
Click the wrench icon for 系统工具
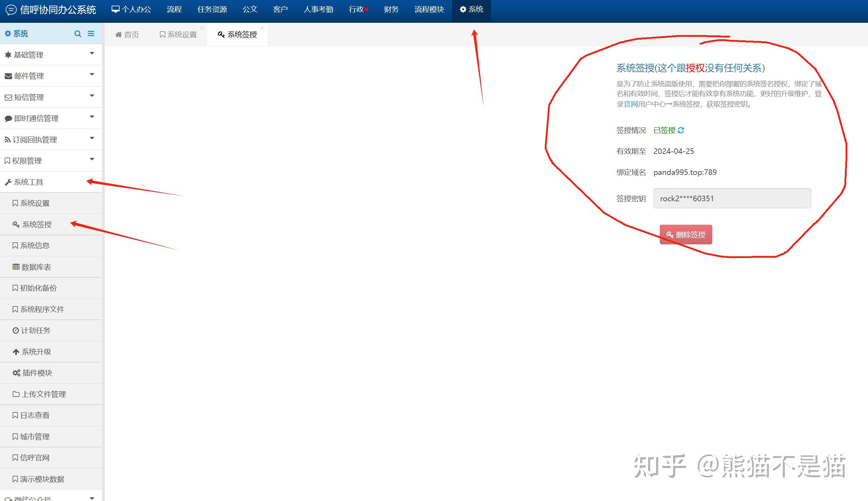pyautogui.click(x=8, y=182)
